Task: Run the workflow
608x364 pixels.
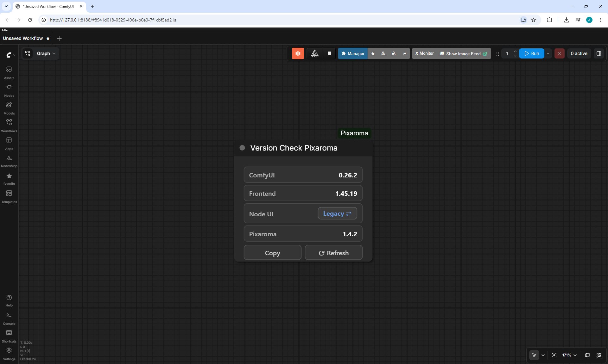Action: point(532,53)
